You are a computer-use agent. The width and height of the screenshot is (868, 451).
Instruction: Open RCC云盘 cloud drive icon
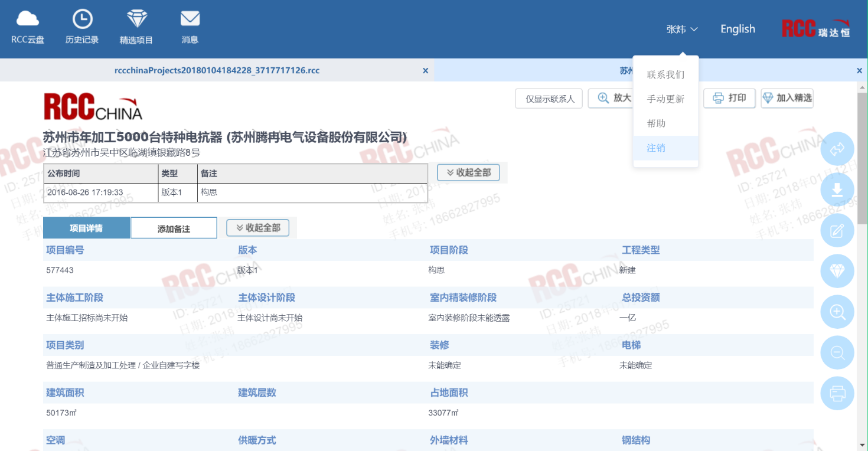[x=28, y=19]
